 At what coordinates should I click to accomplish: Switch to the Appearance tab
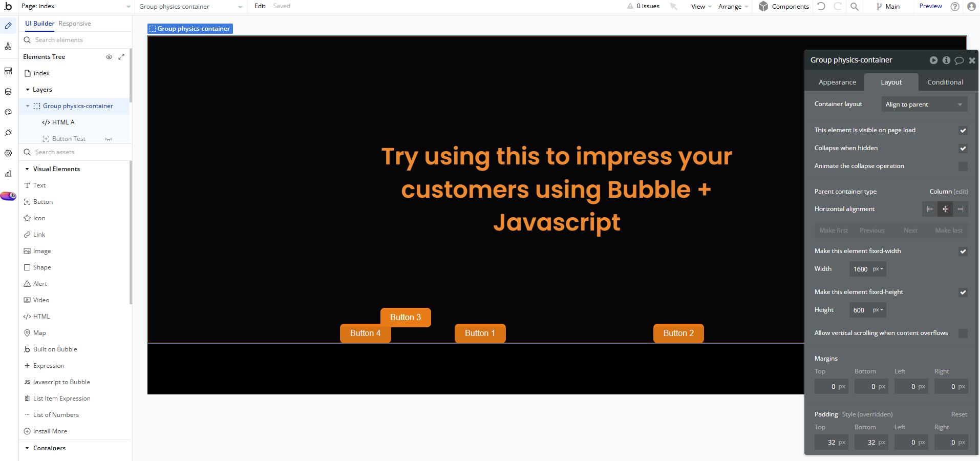point(837,82)
